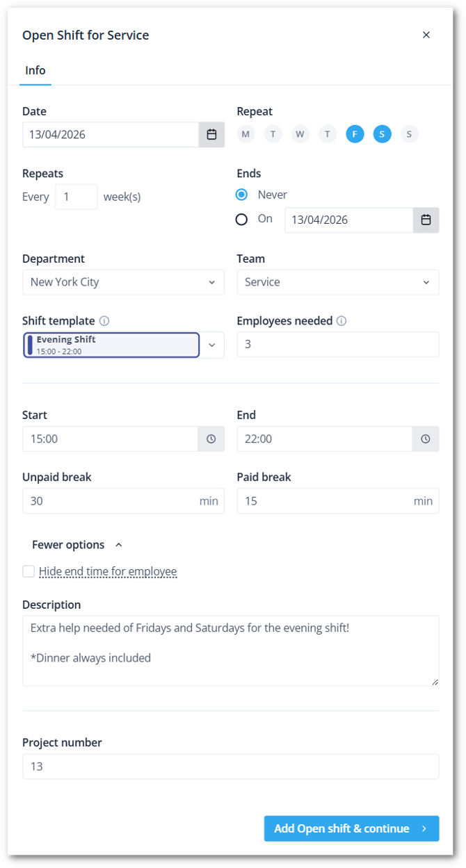Select the On radio button under Ends

coord(241,219)
